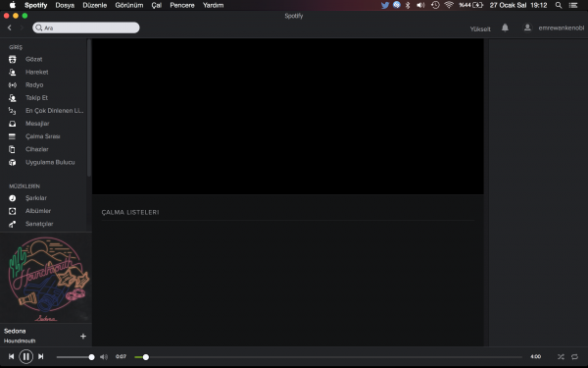
Task: Open the emrewankenobi username
Action: [562, 28]
